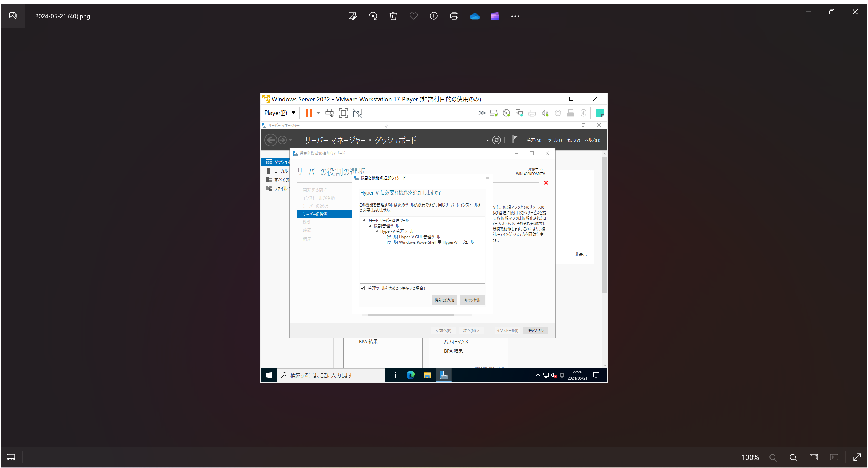The width and height of the screenshot is (868, 468).
Task: Show file information with the info icon
Action: coord(434,16)
